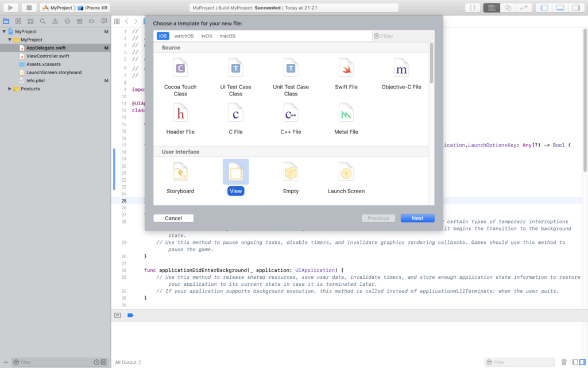This screenshot has width=588, height=368.
Task: Select the Swift File template
Action: [346, 74]
